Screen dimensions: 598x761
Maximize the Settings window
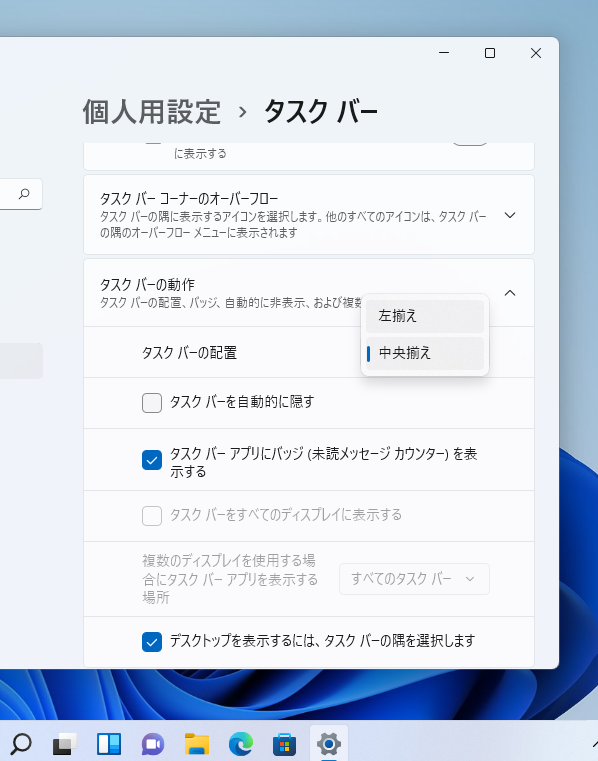click(x=490, y=53)
